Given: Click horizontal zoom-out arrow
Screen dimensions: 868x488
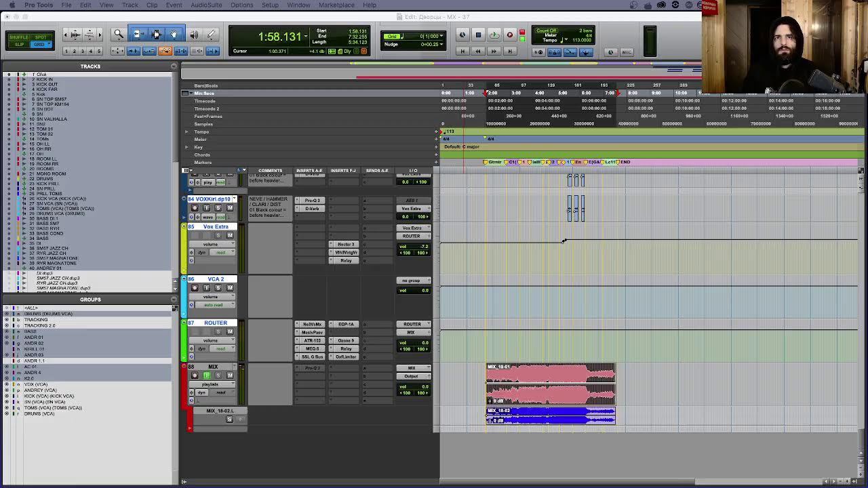Looking at the screenshot, I should 66,34.
